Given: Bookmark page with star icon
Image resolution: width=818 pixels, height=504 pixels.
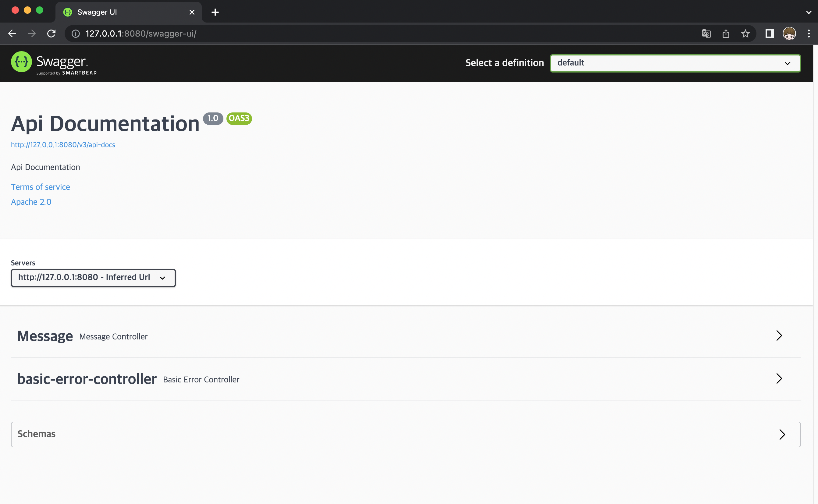Looking at the screenshot, I should [x=745, y=34].
